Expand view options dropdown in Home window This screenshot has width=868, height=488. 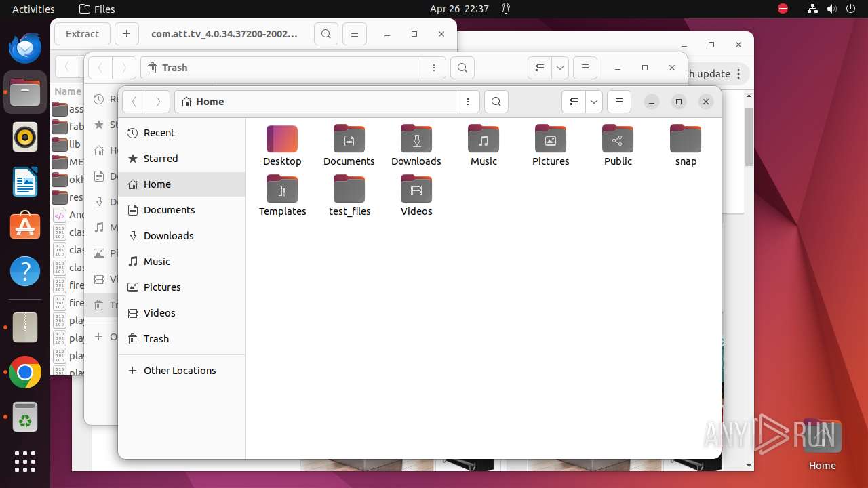(x=594, y=102)
